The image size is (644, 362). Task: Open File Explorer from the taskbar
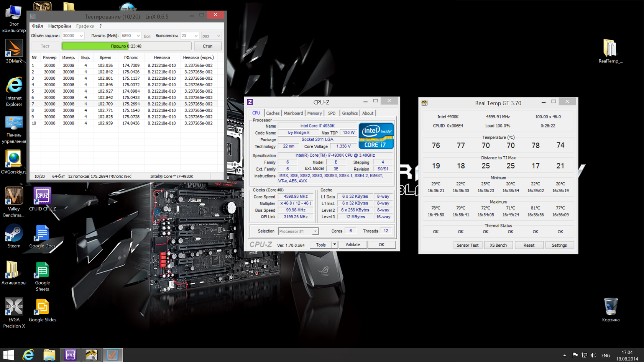point(49,355)
